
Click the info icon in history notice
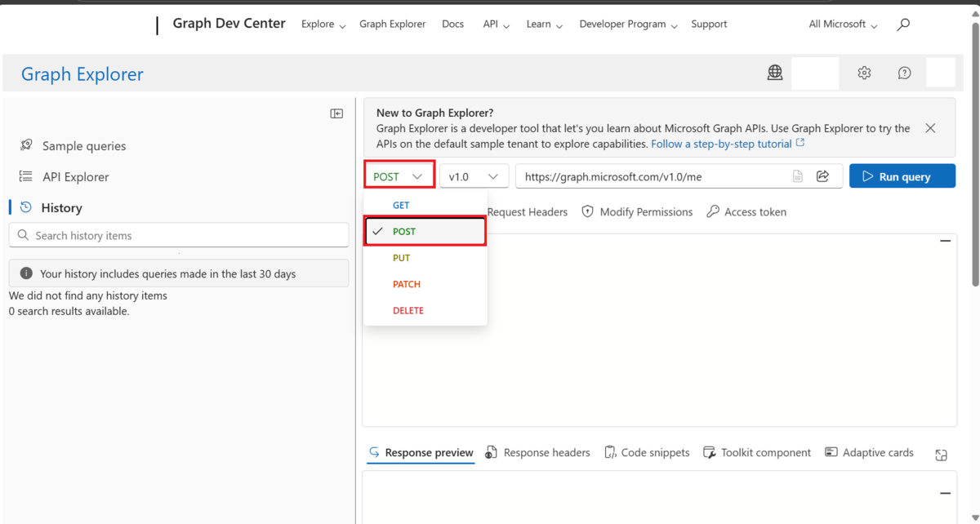click(26, 273)
